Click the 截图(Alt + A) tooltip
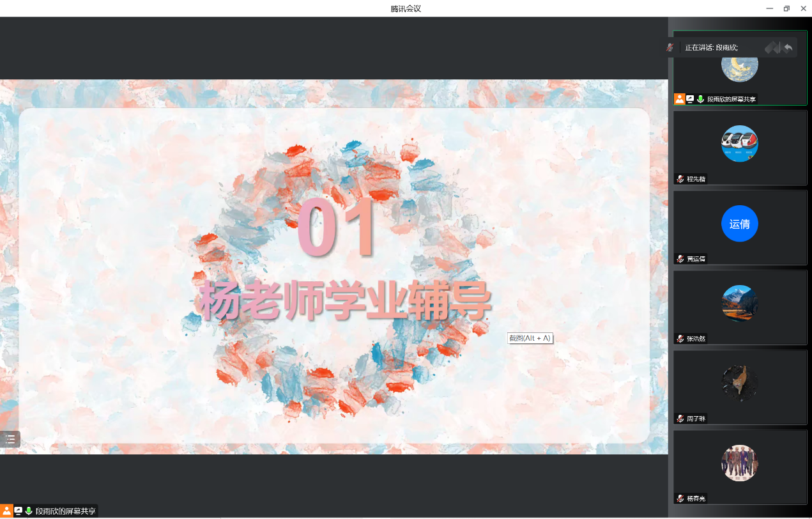This screenshot has width=812, height=519. click(x=530, y=338)
